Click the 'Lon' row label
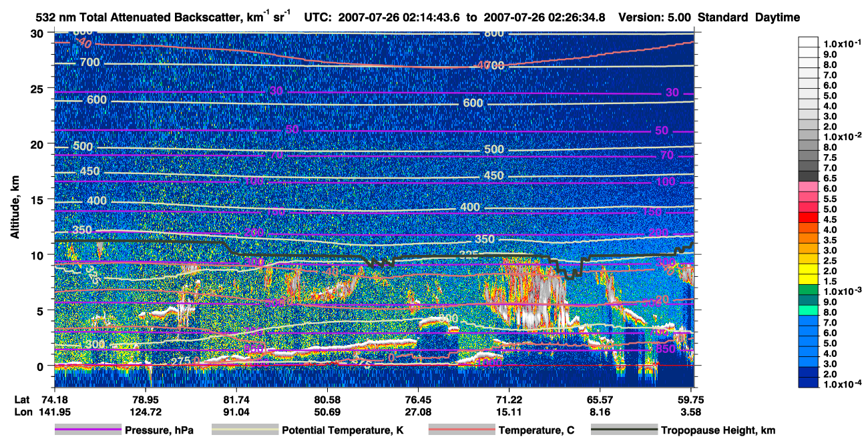This screenshot has width=868, height=445. 22,412
